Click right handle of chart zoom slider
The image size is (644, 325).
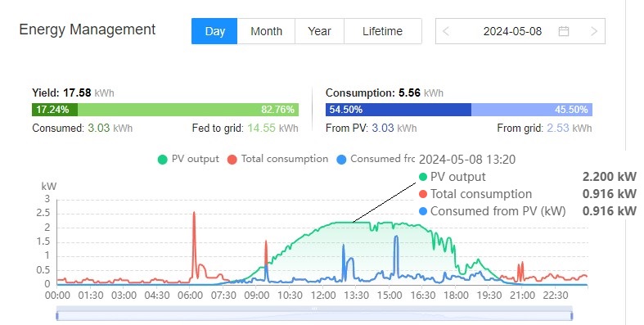click(572, 315)
